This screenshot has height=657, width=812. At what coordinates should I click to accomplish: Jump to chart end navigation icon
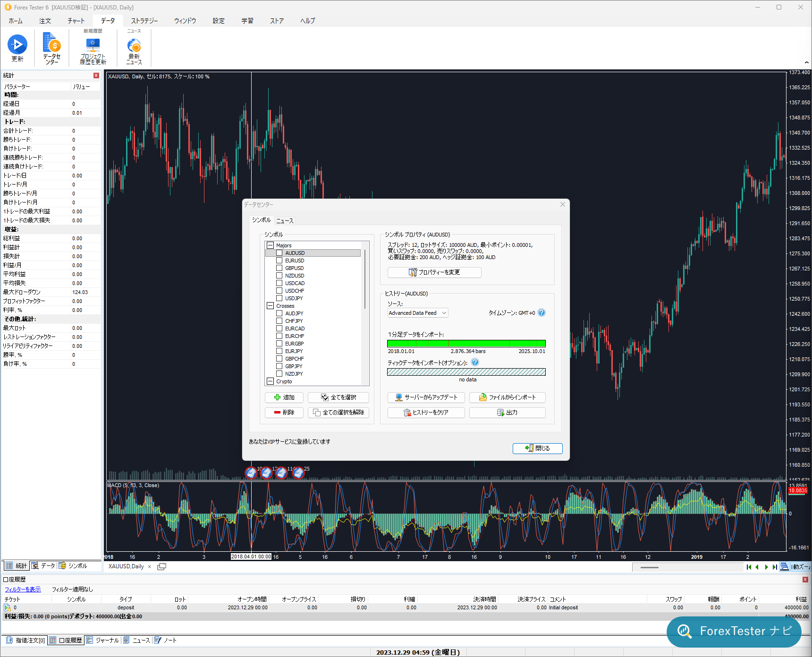pyautogui.click(x=775, y=567)
